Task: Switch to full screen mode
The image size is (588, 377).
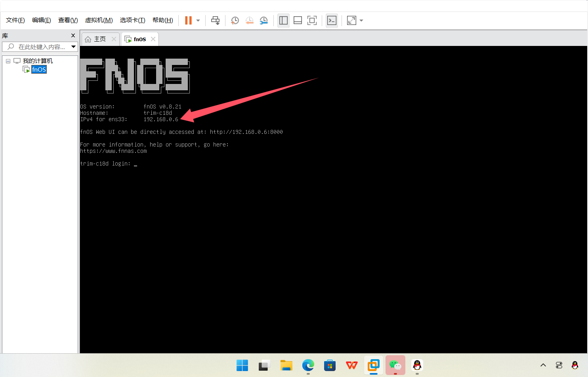Action: [x=312, y=21]
